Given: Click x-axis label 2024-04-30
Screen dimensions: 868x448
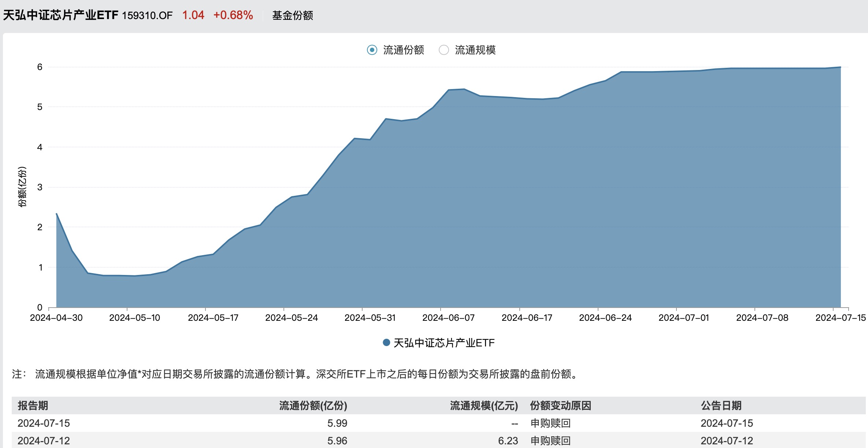Looking at the screenshot, I should click(56, 318).
